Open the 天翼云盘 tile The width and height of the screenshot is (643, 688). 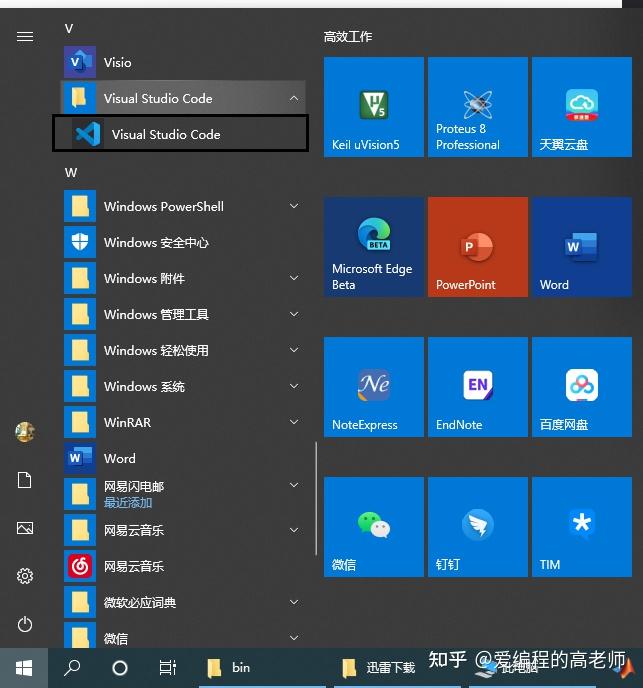click(582, 107)
